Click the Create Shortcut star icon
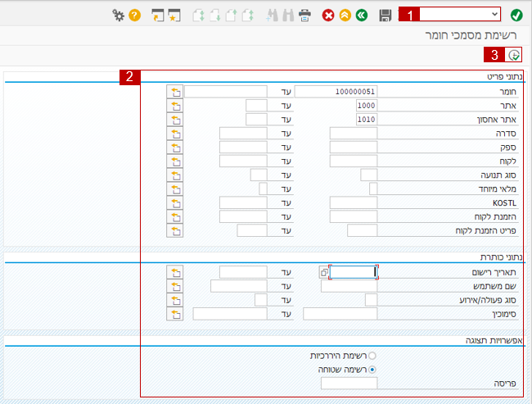This screenshot has height=404, width=532. pos(174,16)
